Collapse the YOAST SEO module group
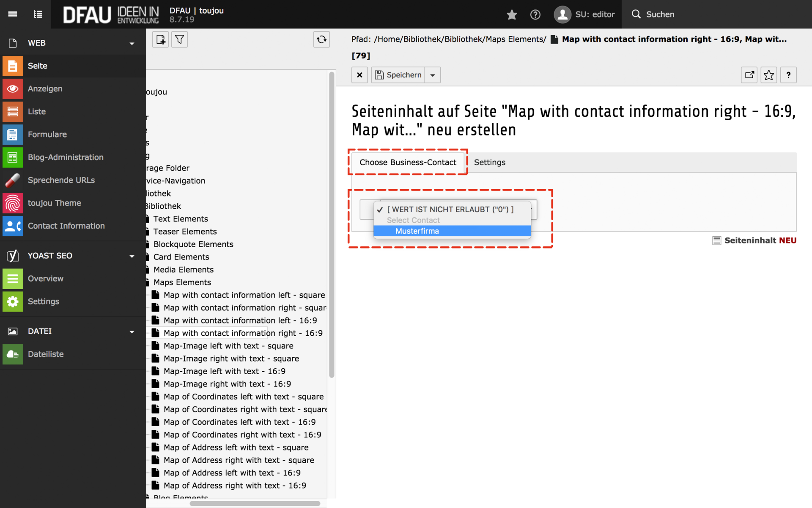 click(x=132, y=256)
